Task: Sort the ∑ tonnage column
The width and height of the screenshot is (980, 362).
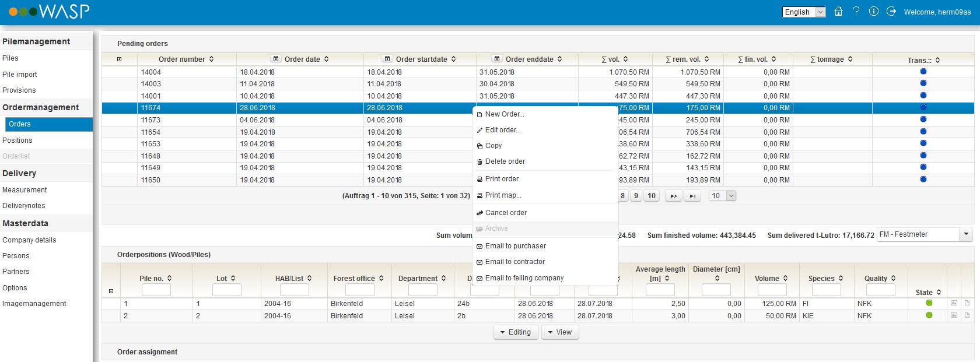Action: pyautogui.click(x=850, y=59)
